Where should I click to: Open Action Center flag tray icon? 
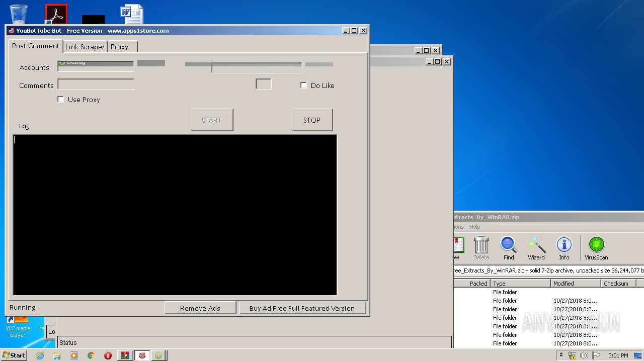(x=596, y=355)
